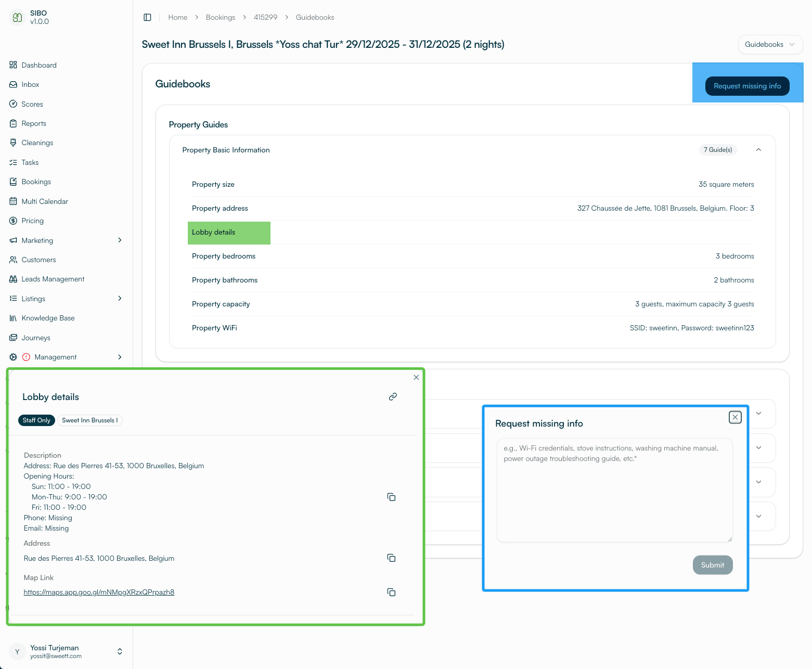
Task: Copy the lobby opening hours details
Action: tap(391, 497)
